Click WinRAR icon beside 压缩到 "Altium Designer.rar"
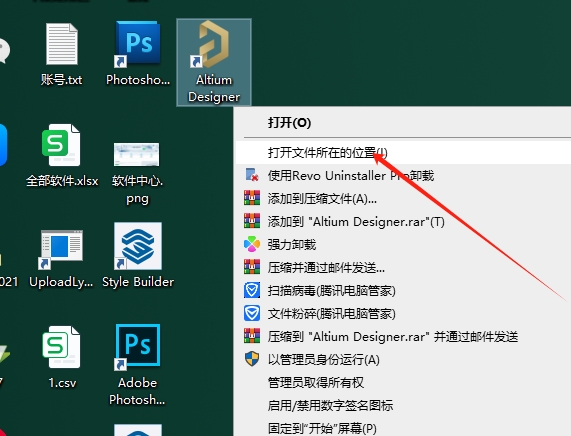Screen dimensions: 571x436 point(252,336)
